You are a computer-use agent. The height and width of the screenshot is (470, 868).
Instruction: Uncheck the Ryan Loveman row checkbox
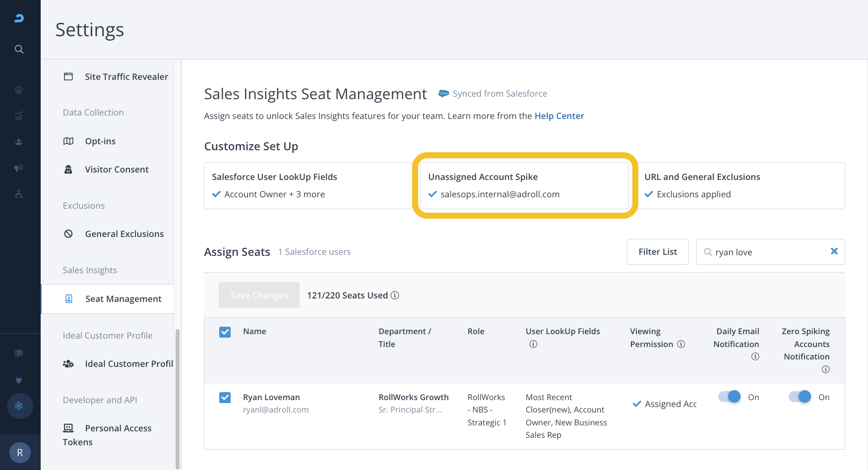click(x=225, y=398)
